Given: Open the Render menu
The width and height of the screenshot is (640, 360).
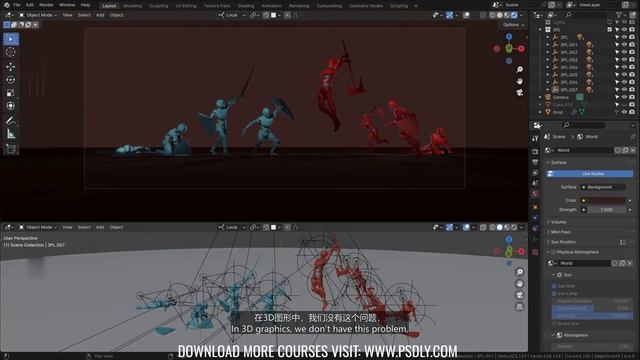Looking at the screenshot, I should [46, 5].
